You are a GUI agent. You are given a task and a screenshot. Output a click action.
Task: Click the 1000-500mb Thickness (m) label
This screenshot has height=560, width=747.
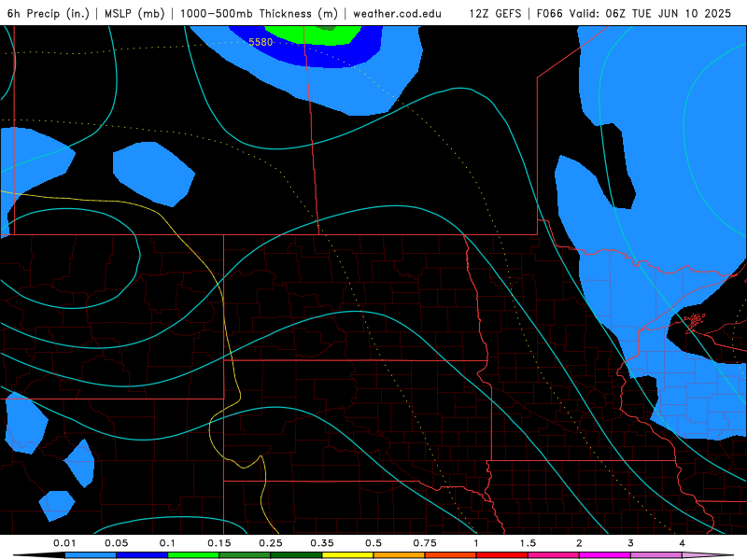[259, 14]
